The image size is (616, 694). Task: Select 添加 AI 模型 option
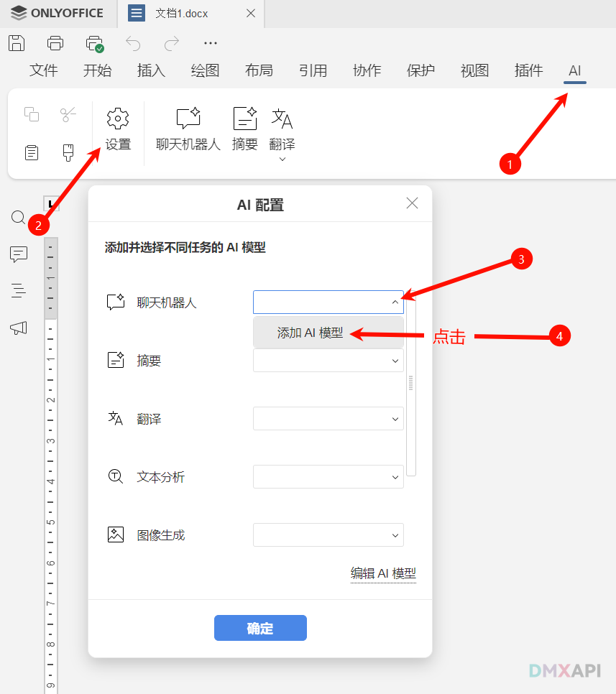tap(311, 333)
